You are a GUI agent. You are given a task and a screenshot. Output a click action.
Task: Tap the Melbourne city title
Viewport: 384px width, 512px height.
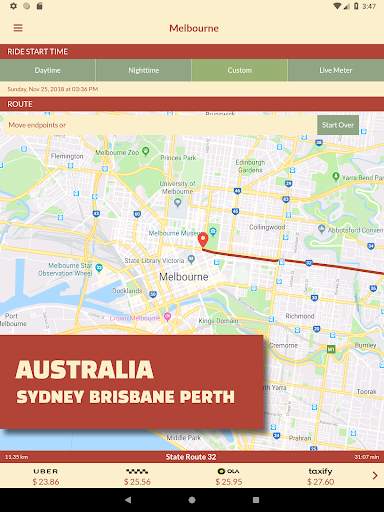tap(194, 28)
